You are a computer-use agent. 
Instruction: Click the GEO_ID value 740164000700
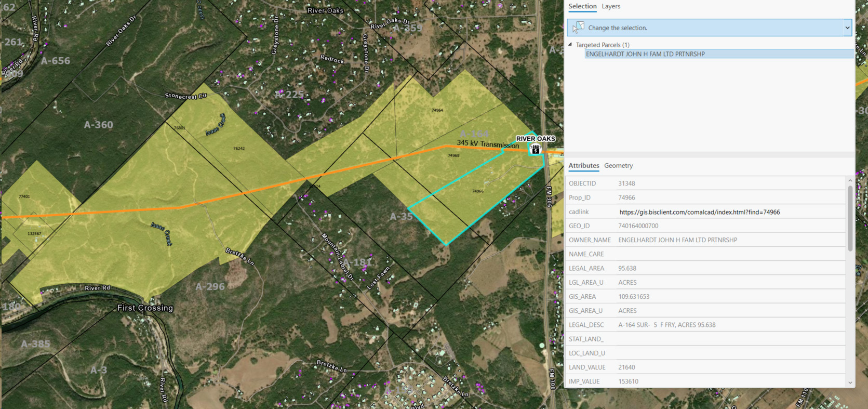pyautogui.click(x=638, y=226)
